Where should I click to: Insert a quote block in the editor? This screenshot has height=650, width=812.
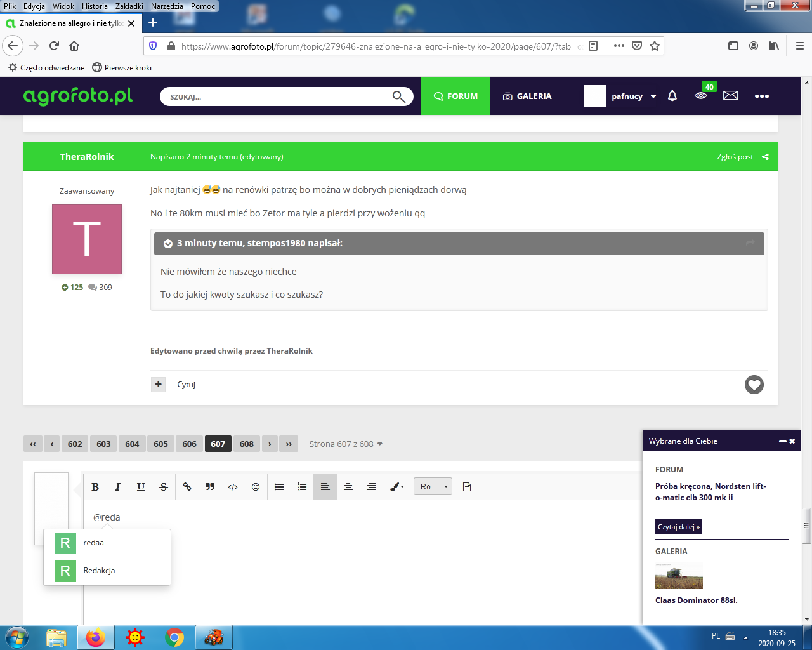click(210, 487)
